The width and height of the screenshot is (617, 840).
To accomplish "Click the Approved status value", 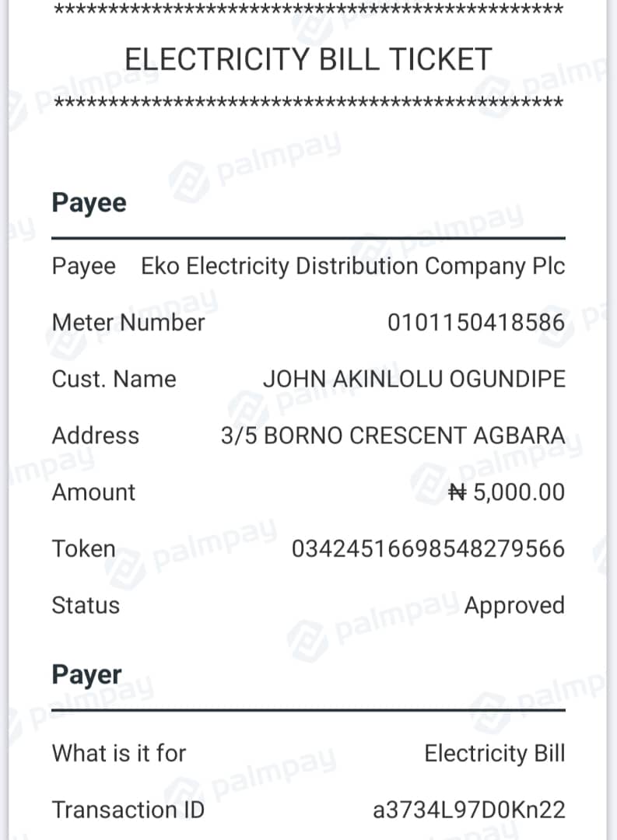I will pos(514,606).
